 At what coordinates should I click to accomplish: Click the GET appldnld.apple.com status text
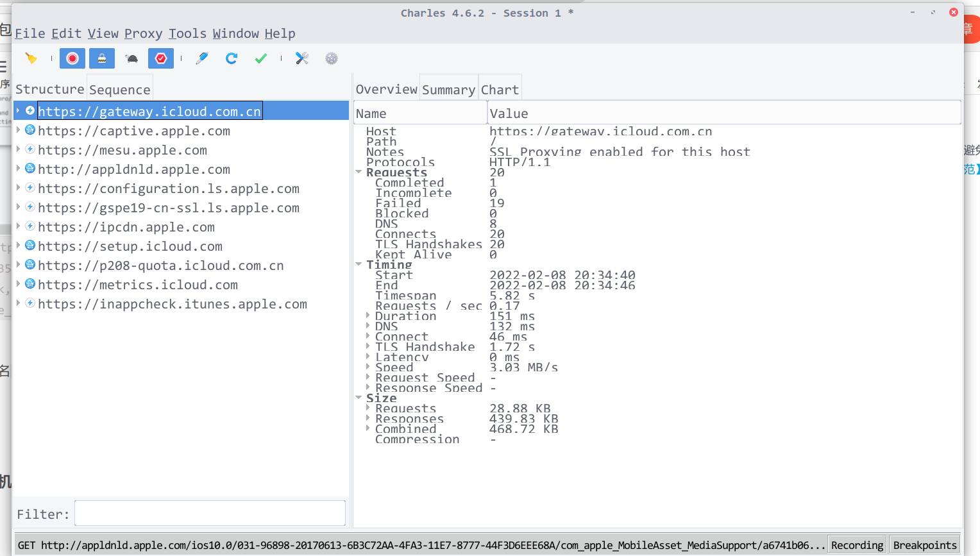[421, 545]
